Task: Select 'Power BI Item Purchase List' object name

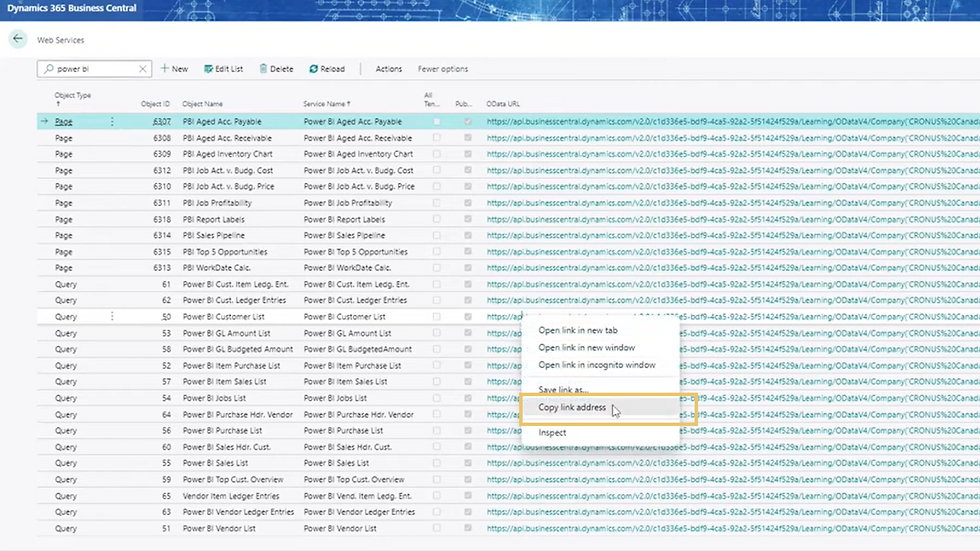Action: pos(231,365)
